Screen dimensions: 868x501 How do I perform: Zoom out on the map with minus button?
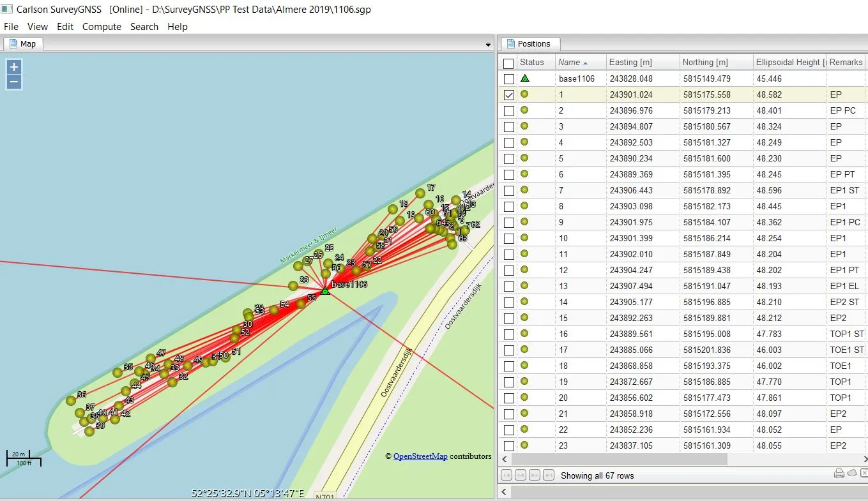click(x=14, y=82)
